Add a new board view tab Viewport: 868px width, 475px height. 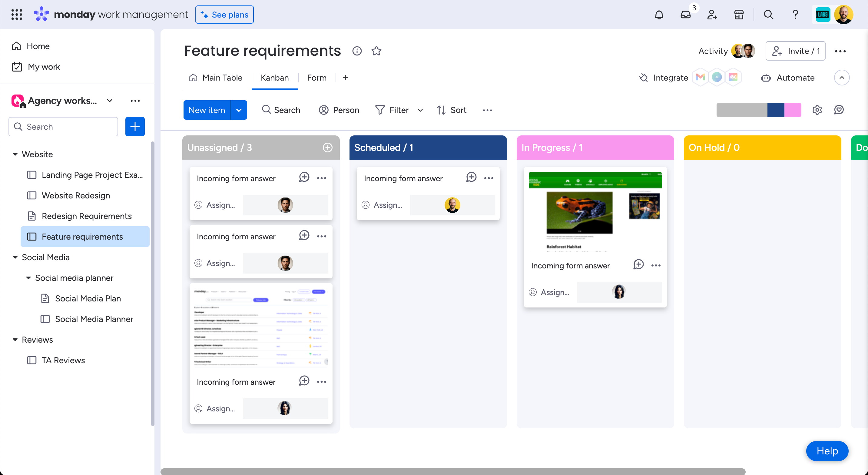345,78
